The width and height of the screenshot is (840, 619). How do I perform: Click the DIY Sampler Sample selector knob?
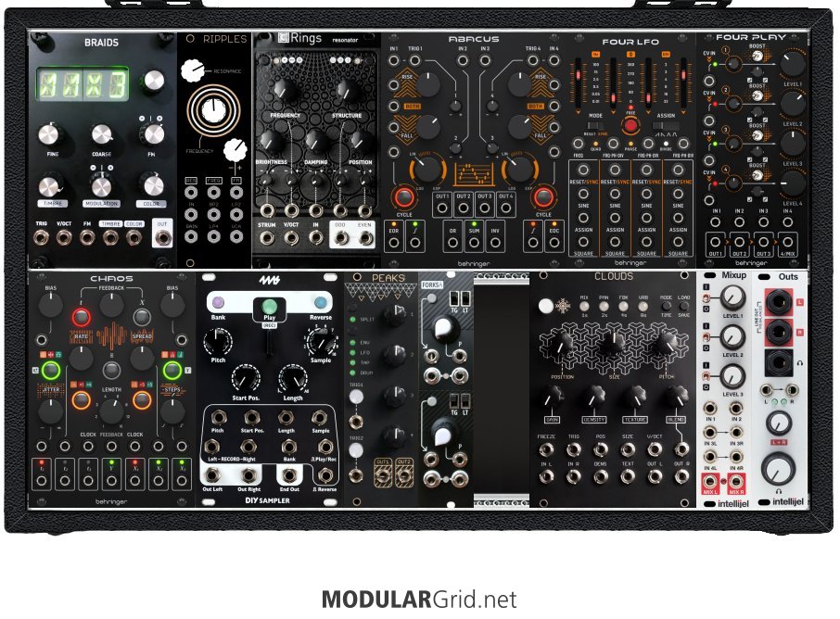coord(321,342)
